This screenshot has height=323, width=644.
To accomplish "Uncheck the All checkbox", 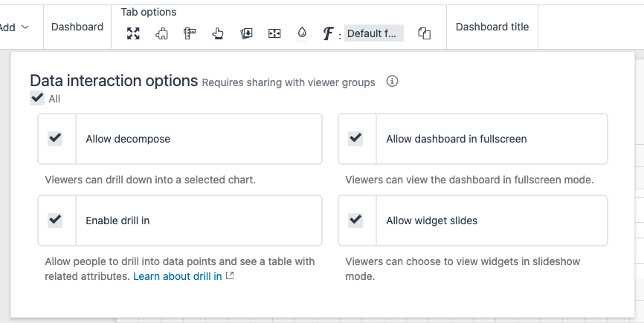I will [37, 98].
